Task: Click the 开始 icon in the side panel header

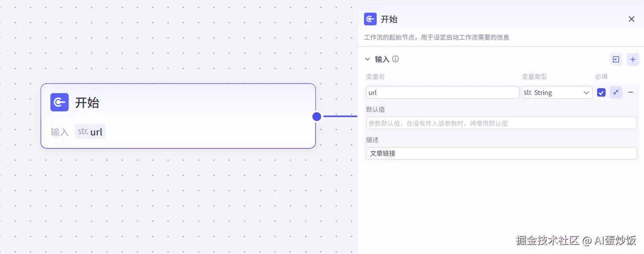Action: point(370,19)
